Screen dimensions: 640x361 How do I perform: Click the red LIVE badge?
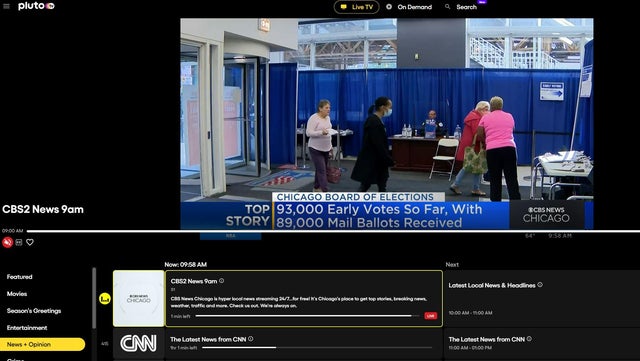coord(431,316)
